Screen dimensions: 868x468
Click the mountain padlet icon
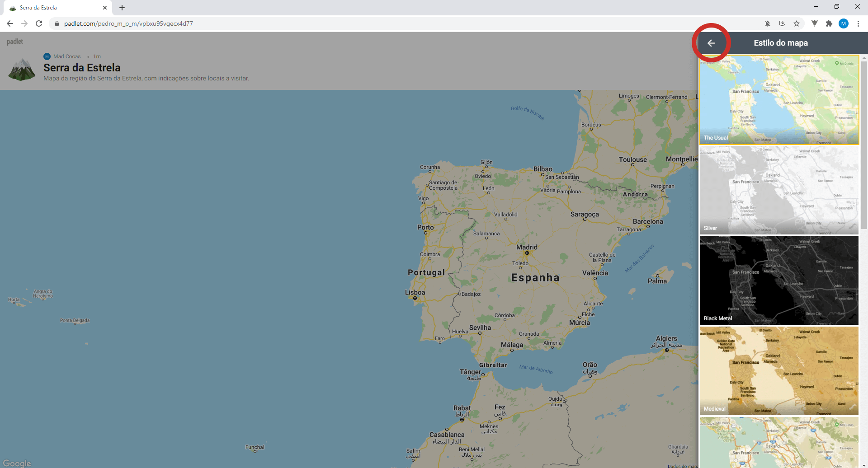(22, 69)
